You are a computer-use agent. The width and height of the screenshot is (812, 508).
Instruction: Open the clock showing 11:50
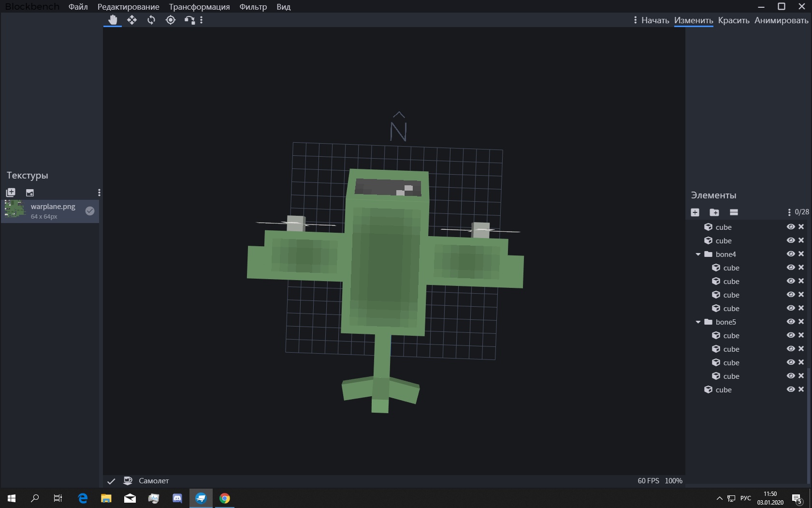[x=770, y=498]
